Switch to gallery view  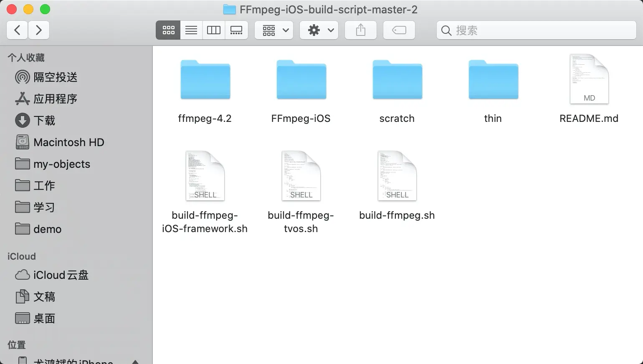pyautogui.click(x=236, y=30)
